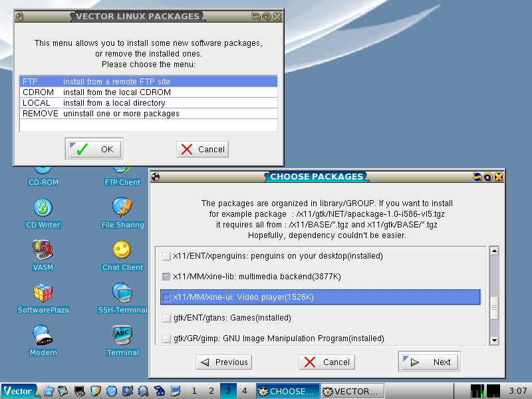
Task: Launch File Sharing desktop icon
Action: click(x=122, y=208)
